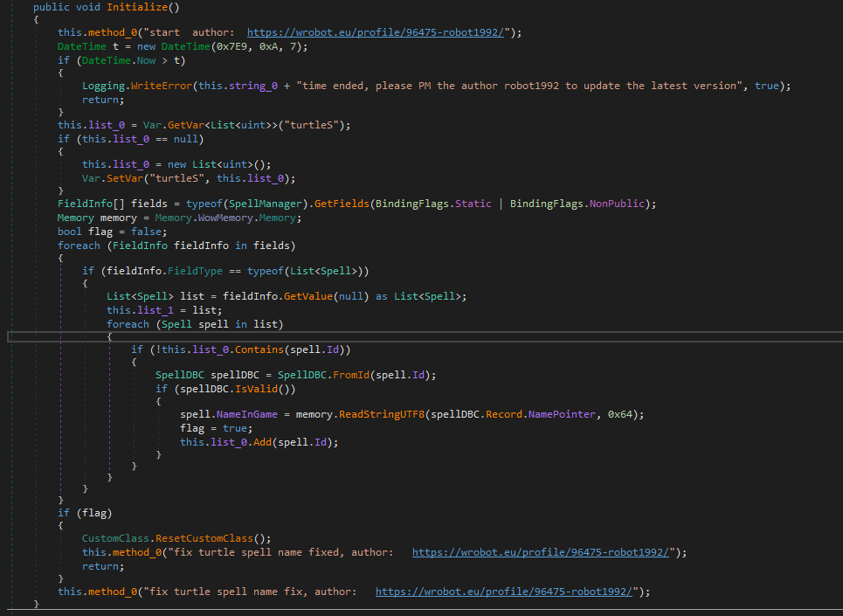Click the Contains method call
This screenshot has height=616, width=843.
259,350
